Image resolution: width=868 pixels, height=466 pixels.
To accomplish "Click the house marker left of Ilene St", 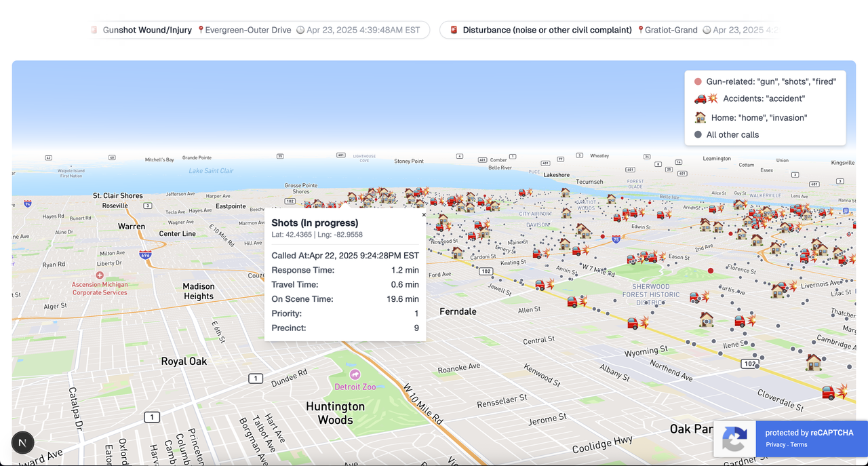I will pos(707,319).
